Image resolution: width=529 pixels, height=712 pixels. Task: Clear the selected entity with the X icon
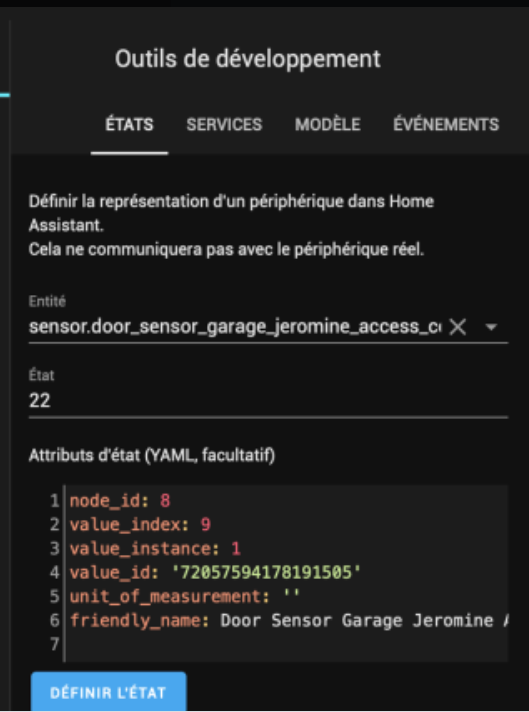pyautogui.click(x=458, y=326)
